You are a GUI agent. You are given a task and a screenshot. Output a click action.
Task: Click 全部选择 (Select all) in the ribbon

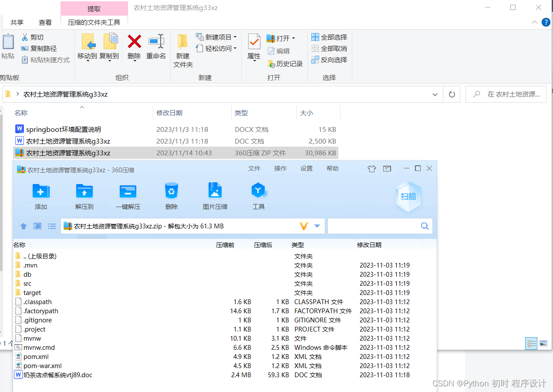coord(330,37)
